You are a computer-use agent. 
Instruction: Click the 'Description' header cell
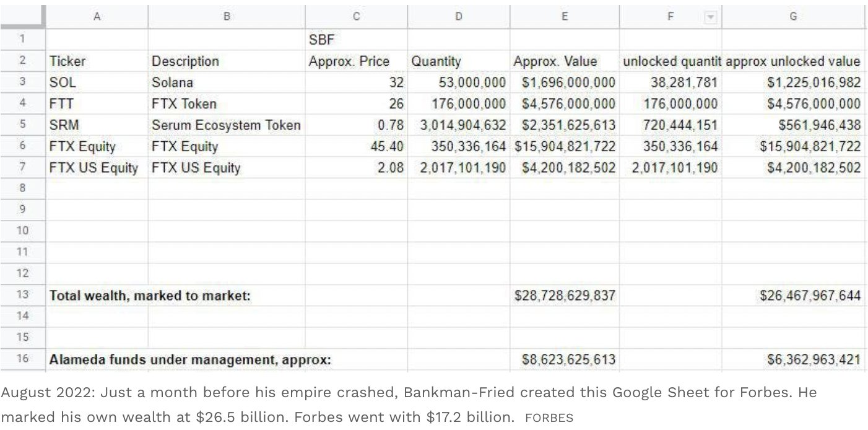[227, 61]
